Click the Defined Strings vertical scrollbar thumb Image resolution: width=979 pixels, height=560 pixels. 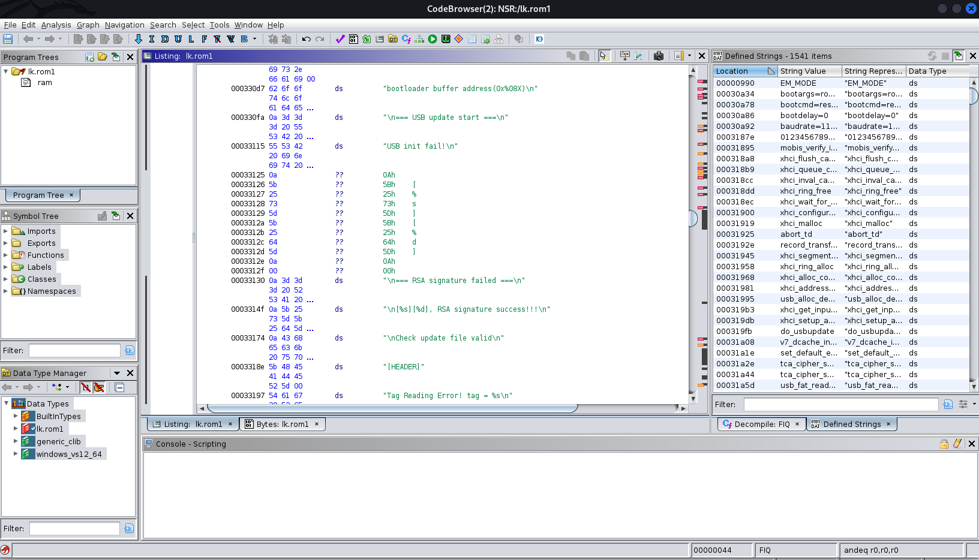point(974,95)
